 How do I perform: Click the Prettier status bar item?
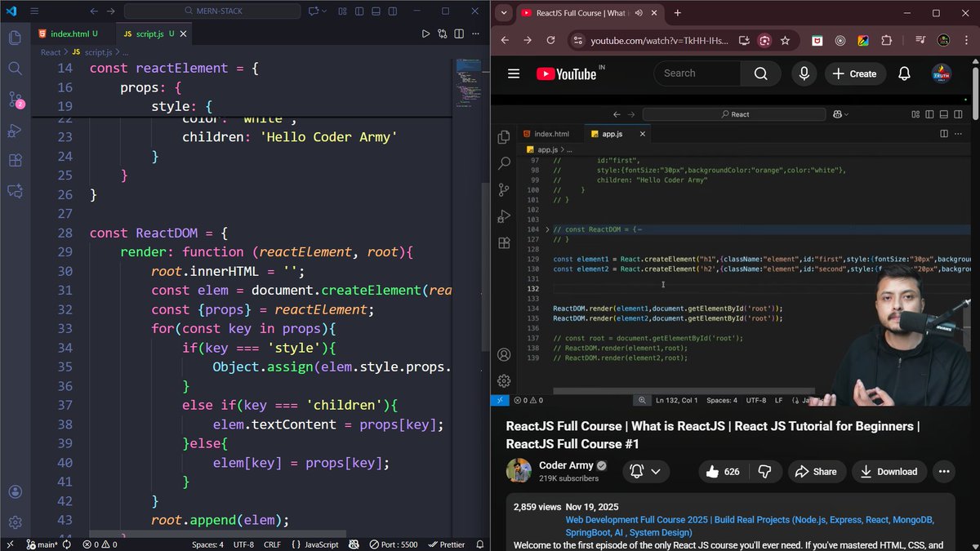[446, 544]
